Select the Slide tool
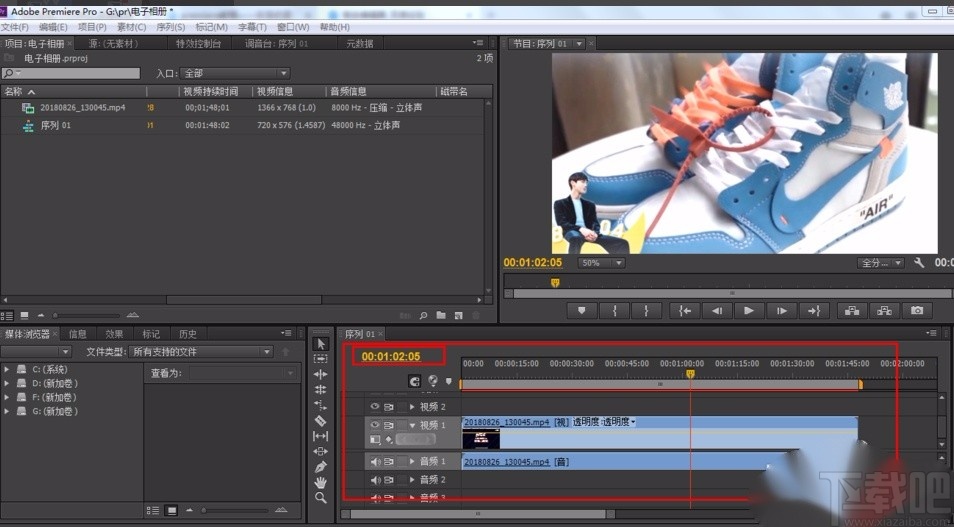 pyautogui.click(x=321, y=452)
